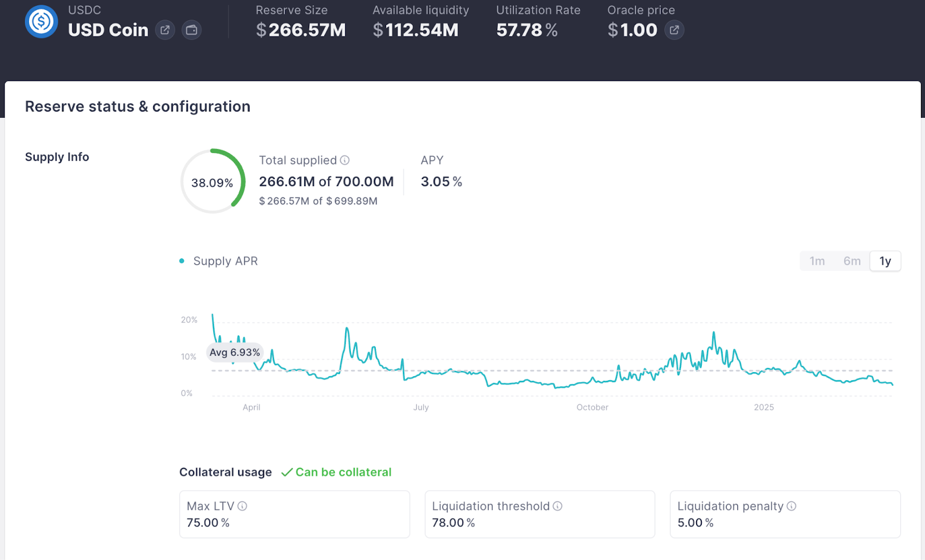Click the Max LTV 75.00% card

click(294, 514)
